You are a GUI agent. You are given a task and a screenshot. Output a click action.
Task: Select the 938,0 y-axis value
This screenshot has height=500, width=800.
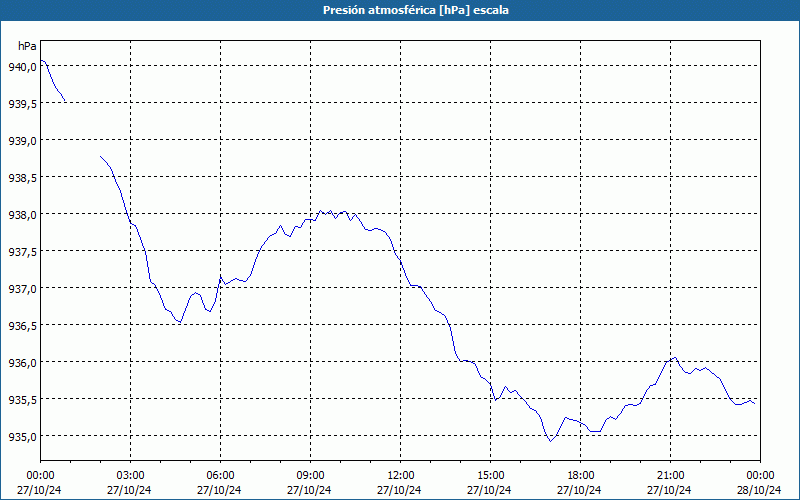[x=22, y=215]
